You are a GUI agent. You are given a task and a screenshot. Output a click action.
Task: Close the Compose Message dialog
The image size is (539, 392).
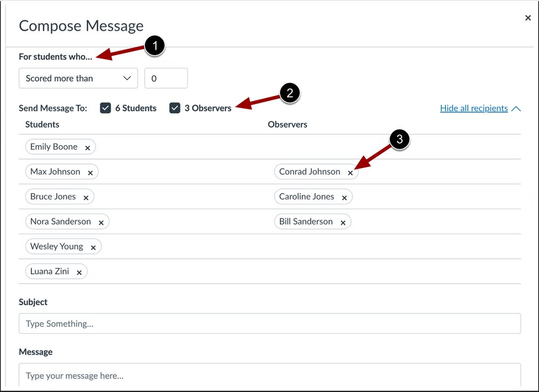tap(528, 17)
